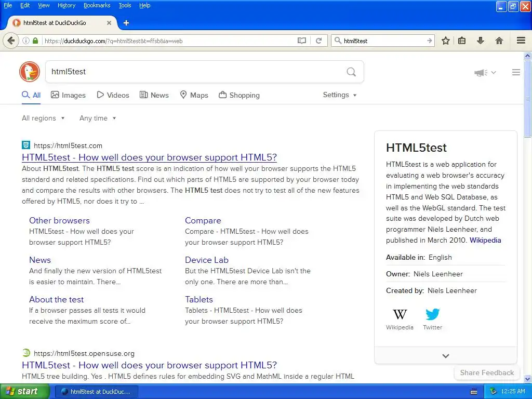The width and height of the screenshot is (532, 399).
Task: Open the Other browsers sitelink
Action: [x=59, y=220]
